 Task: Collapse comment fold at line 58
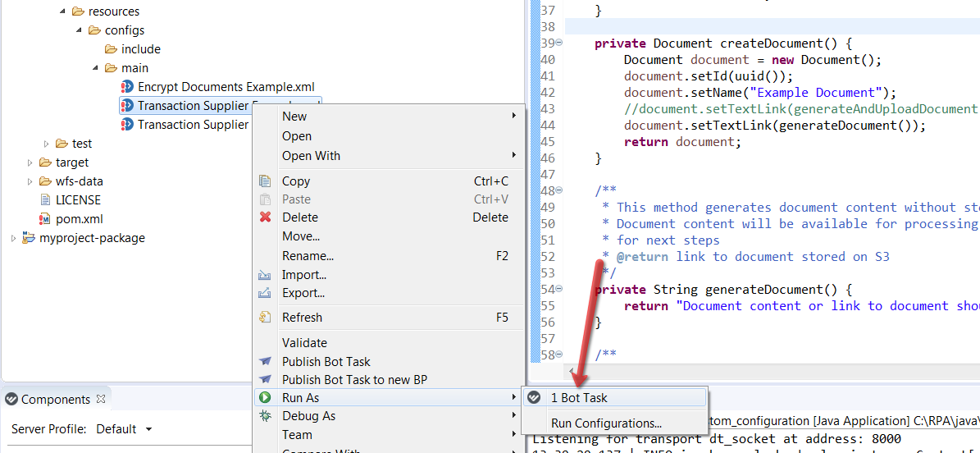tap(558, 355)
